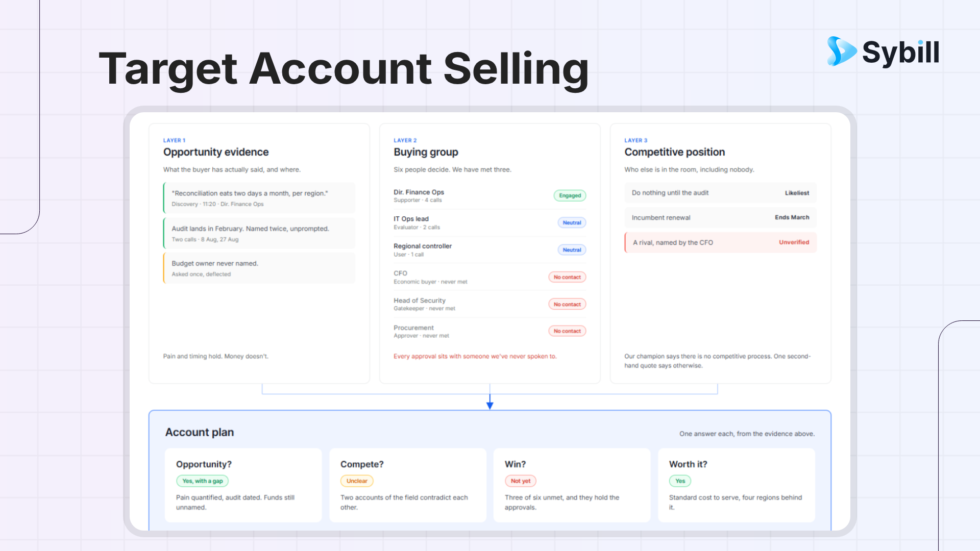Click the "Likeliest" label
The image size is (980, 551).
(797, 193)
